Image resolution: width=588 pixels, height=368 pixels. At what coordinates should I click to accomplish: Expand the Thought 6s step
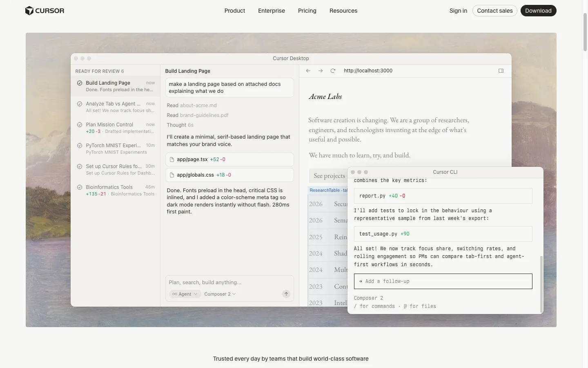tap(180, 125)
